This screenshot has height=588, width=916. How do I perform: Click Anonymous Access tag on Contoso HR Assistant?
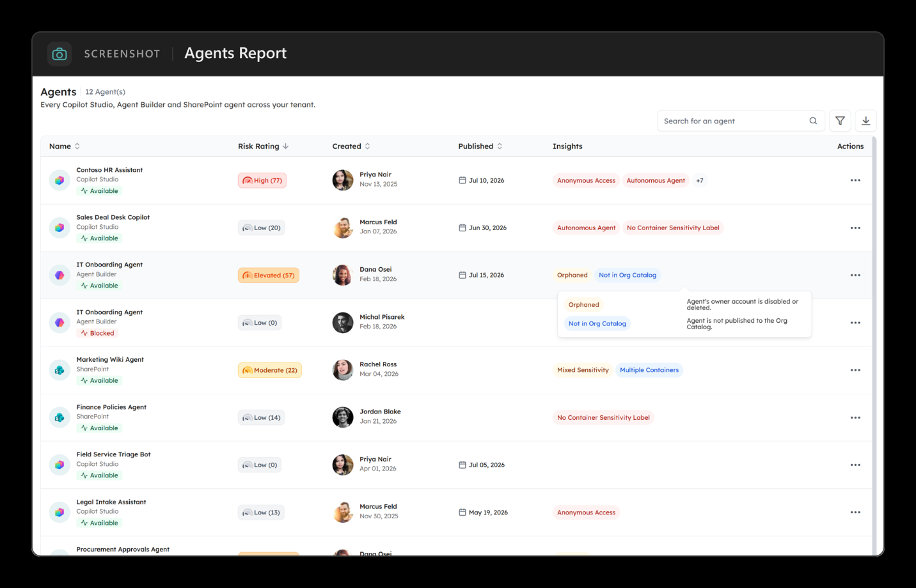point(586,180)
